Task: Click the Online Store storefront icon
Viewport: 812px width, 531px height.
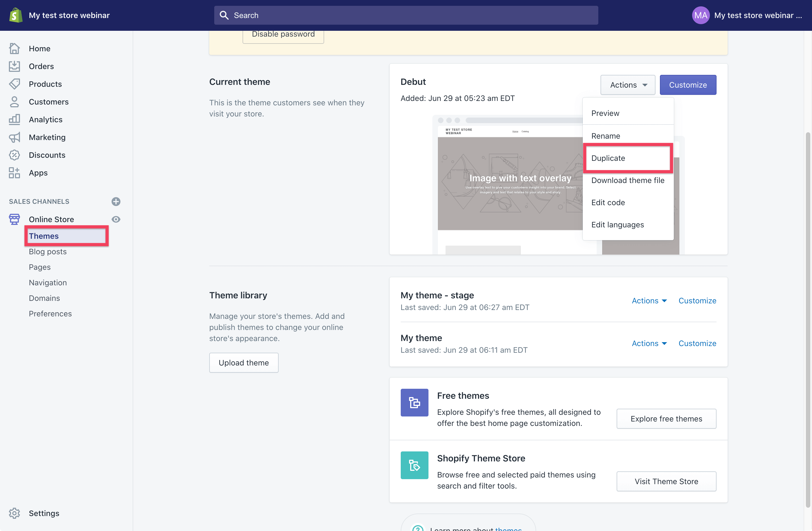Action: (x=14, y=219)
